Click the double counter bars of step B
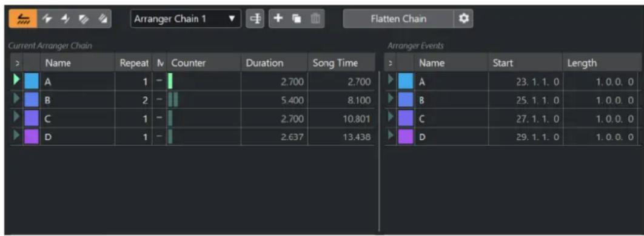Screen dimensions: 644x236 pyautogui.click(x=173, y=100)
